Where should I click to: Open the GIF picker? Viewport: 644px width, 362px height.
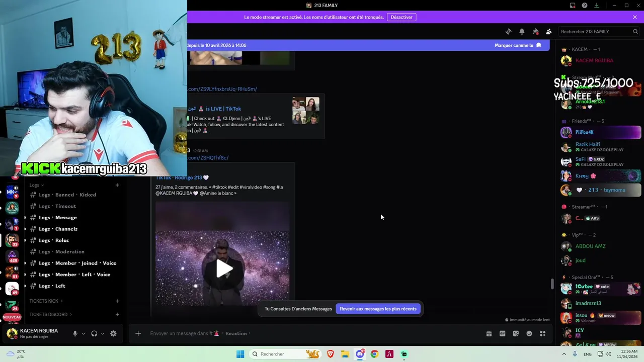click(x=502, y=333)
